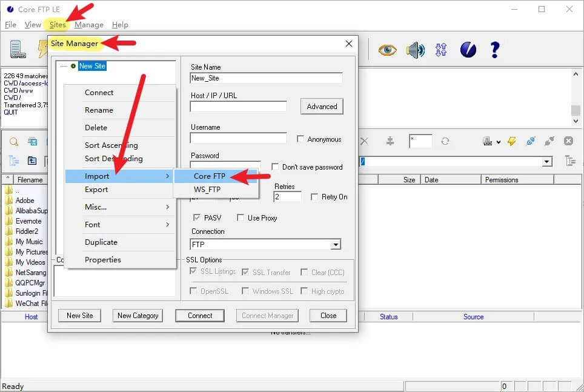
Task: Click the local list sort arrow header
Action: (x=7, y=179)
